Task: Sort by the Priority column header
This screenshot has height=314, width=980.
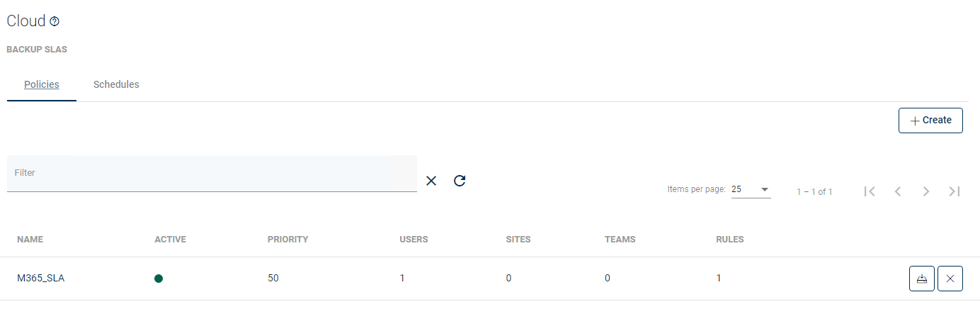Action: (287, 240)
